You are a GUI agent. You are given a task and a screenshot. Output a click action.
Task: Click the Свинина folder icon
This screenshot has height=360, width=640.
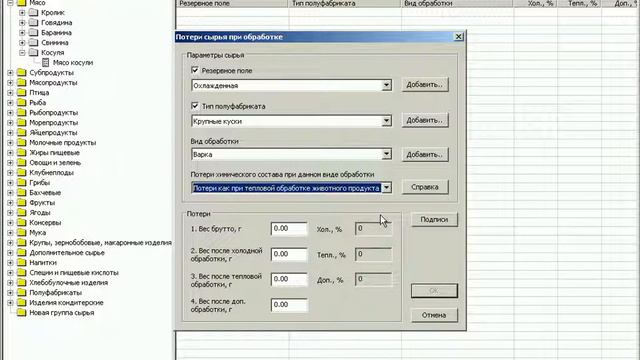[33, 42]
